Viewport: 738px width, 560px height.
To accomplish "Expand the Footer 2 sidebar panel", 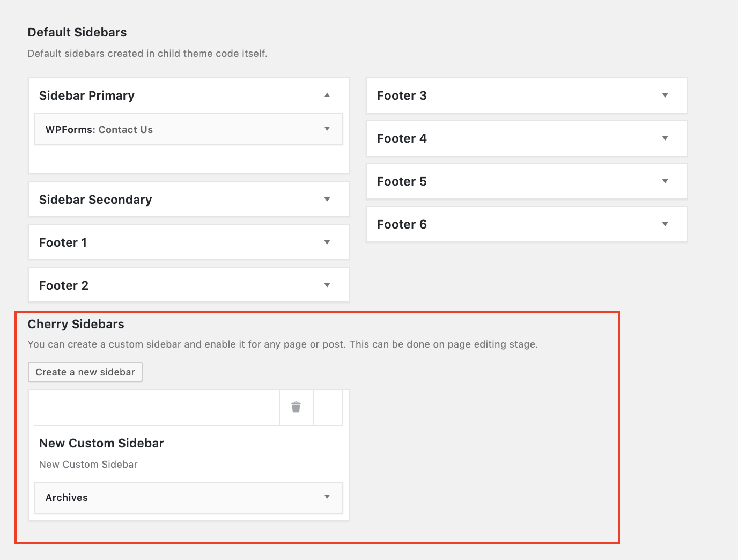I will [327, 285].
